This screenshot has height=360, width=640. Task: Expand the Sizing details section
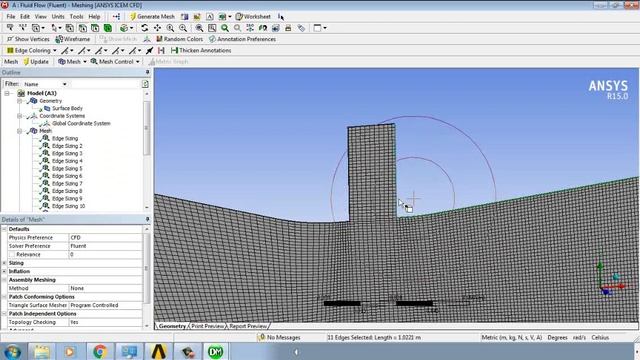pyautogui.click(x=4, y=263)
